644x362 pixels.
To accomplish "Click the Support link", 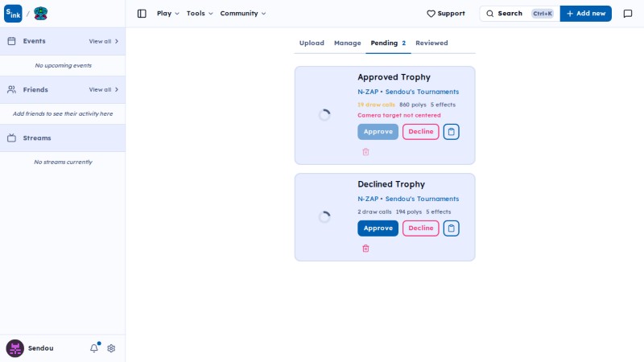I will tap(446, 14).
